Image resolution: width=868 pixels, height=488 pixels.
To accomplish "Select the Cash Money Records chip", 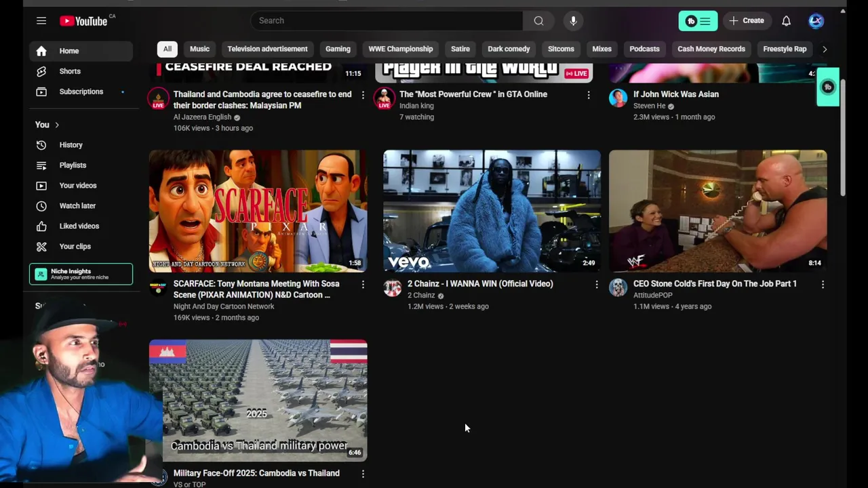I will click(711, 49).
